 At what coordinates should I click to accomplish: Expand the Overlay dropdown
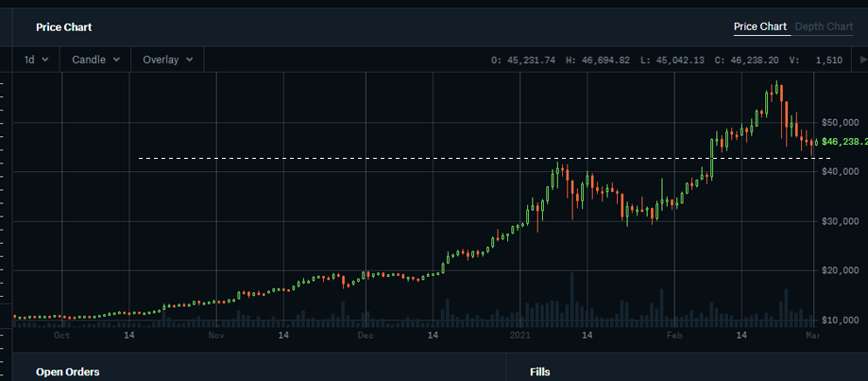(x=168, y=60)
